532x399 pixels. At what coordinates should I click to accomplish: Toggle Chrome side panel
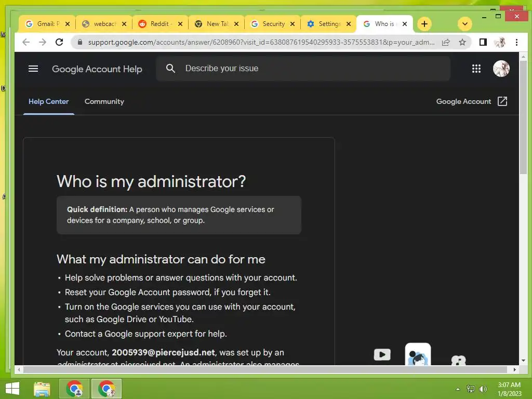[x=483, y=42]
